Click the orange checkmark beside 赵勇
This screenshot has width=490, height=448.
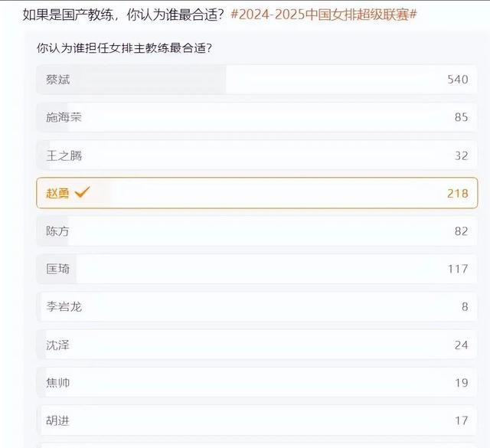tap(82, 193)
